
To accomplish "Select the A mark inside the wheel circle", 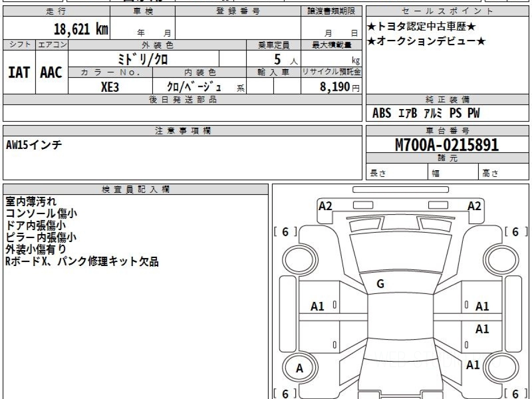I will 300,368.
